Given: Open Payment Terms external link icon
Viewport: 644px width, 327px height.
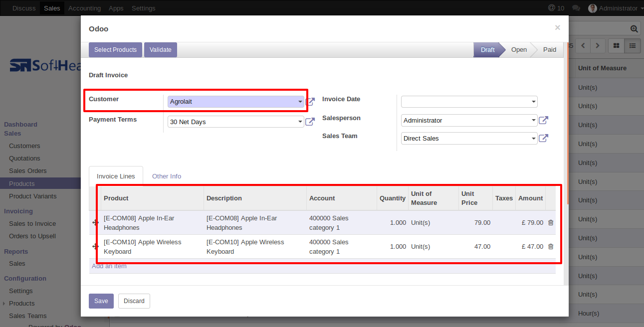Looking at the screenshot, I should [310, 122].
